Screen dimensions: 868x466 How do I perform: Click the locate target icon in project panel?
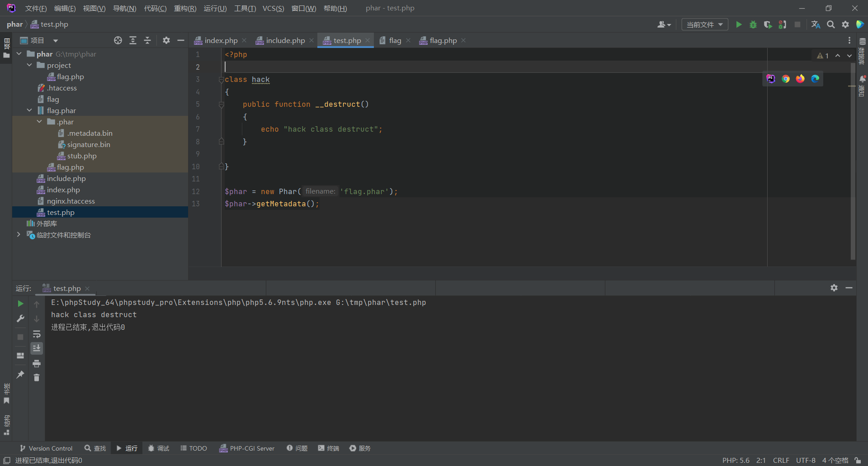(x=118, y=40)
